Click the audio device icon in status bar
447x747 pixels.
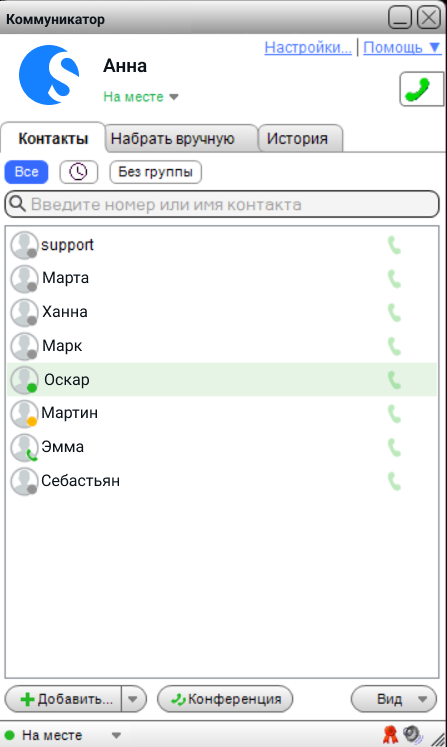(413, 735)
